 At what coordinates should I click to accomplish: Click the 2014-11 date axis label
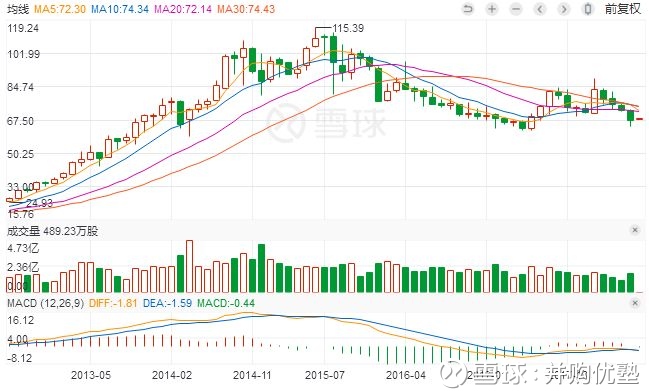pyautogui.click(x=252, y=375)
